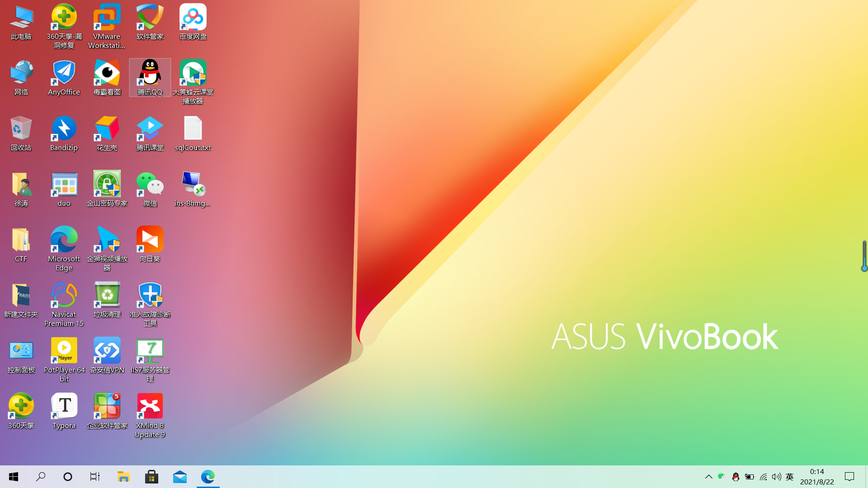Open the Windows Start menu
The image size is (868, 488).
coord(14,477)
